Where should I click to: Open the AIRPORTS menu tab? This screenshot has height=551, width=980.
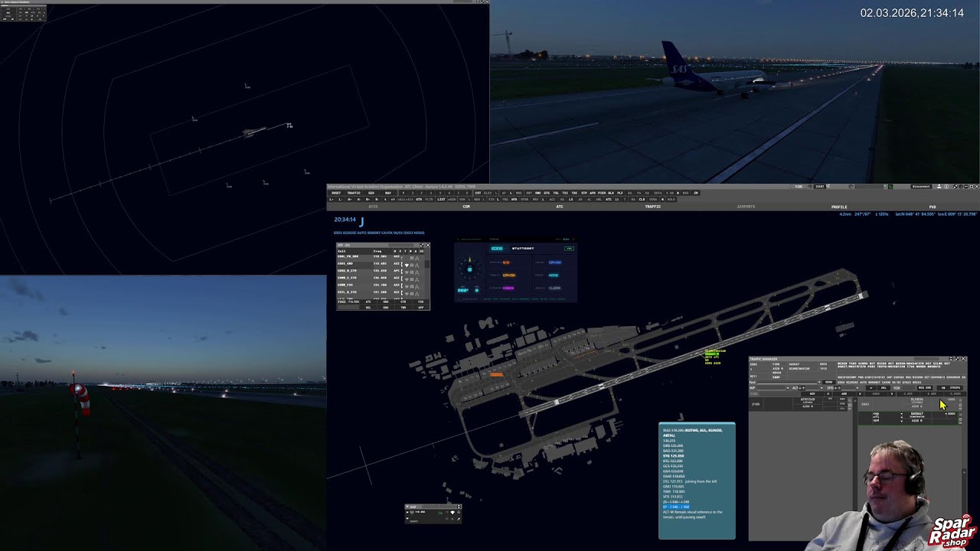point(746,207)
